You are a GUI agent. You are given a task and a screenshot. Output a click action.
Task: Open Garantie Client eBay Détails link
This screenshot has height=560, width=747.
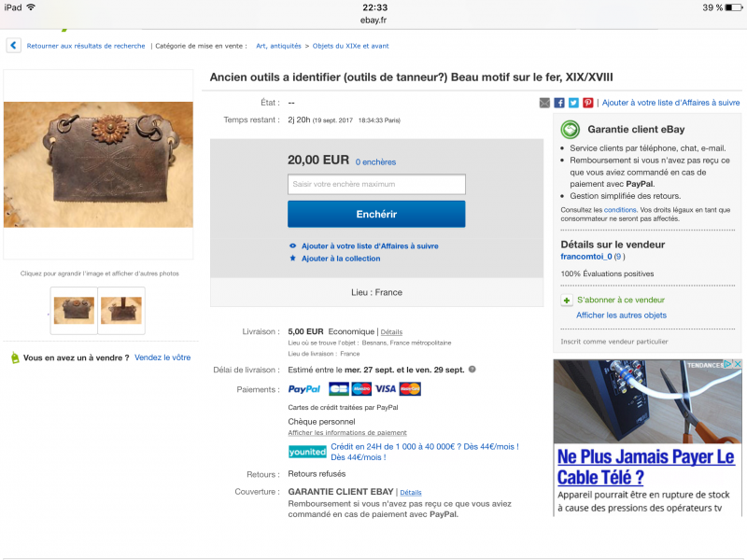(x=411, y=493)
